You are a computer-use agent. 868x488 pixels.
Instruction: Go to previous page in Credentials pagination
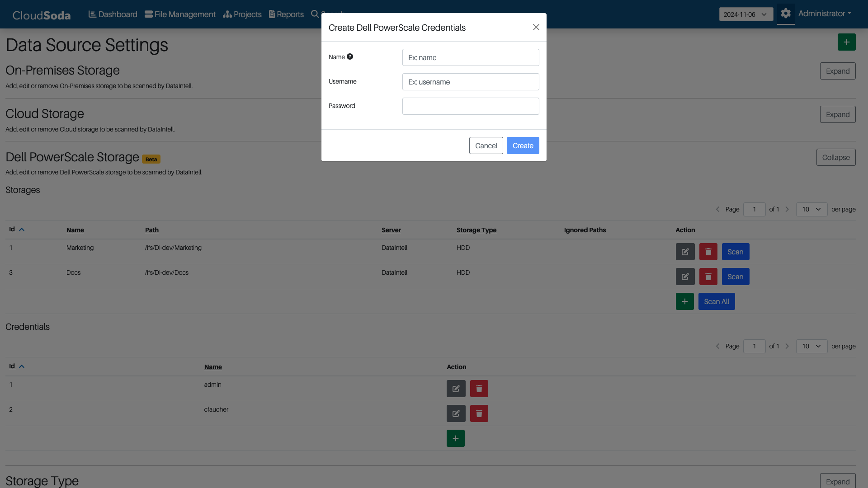(x=717, y=346)
